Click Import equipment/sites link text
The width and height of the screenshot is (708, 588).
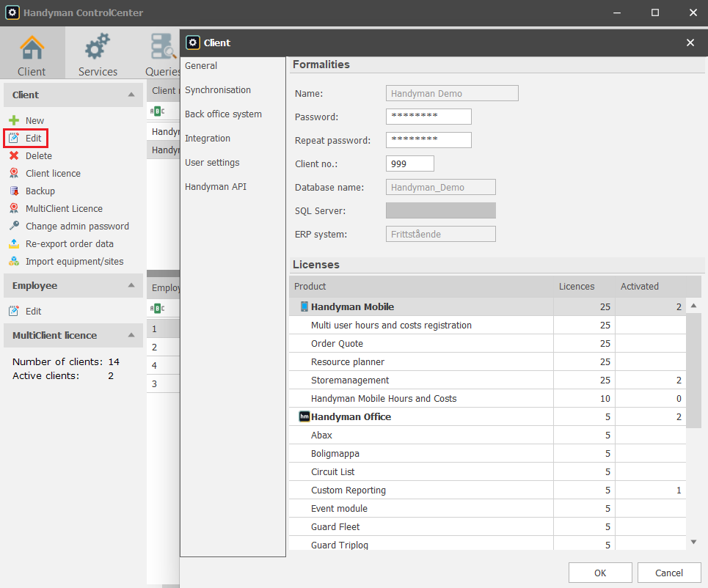pos(75,261)
